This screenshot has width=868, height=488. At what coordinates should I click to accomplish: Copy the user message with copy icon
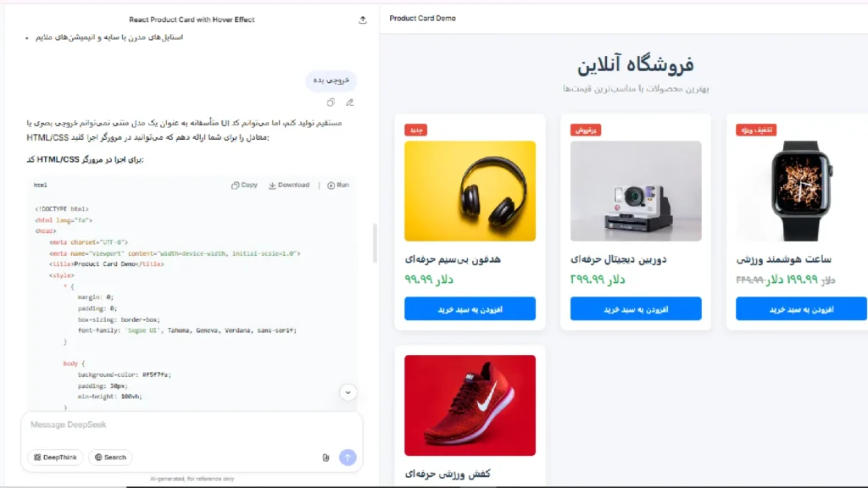coord(331,103)
